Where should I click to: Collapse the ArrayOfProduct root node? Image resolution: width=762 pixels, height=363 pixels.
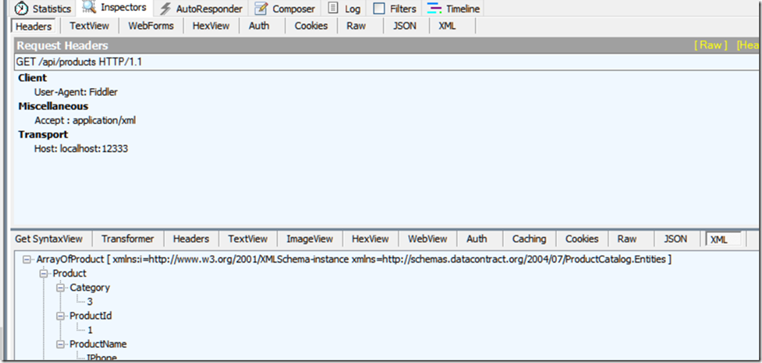[x=27, y=259]
